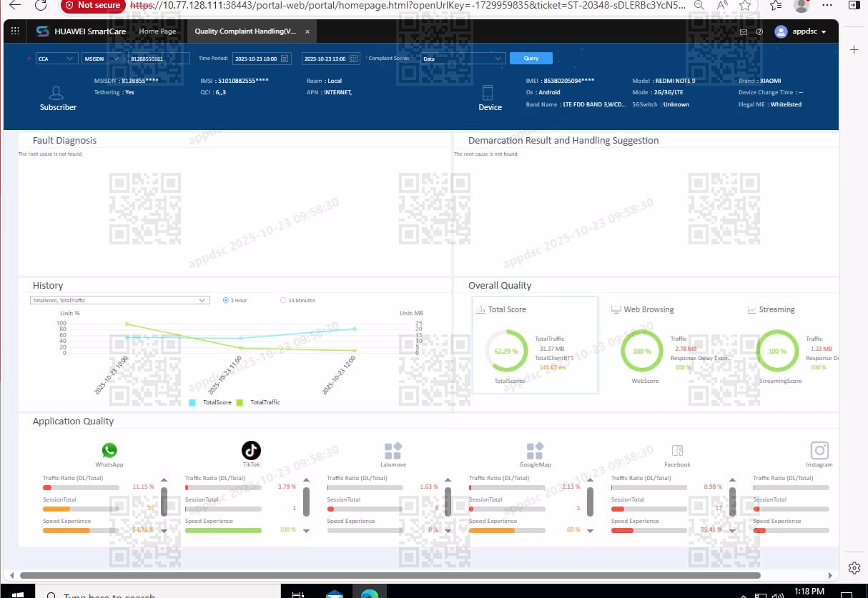The image size is (868, 598).
Task: Click the Query button
Action: [531, 59]
